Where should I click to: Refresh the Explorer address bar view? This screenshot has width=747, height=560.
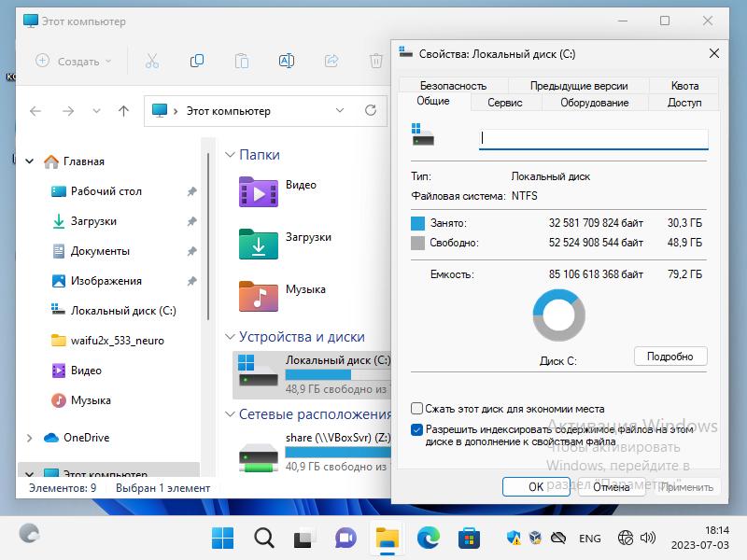(x=370, y=110)
